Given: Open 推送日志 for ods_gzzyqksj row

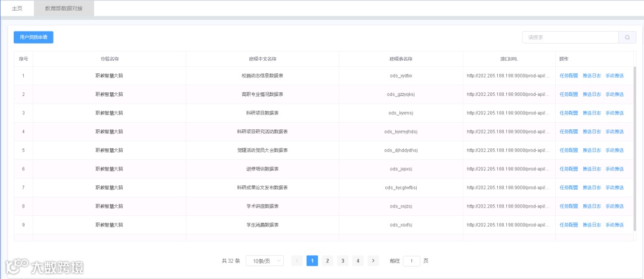Looking at the screenshot, I should (592, 95).
